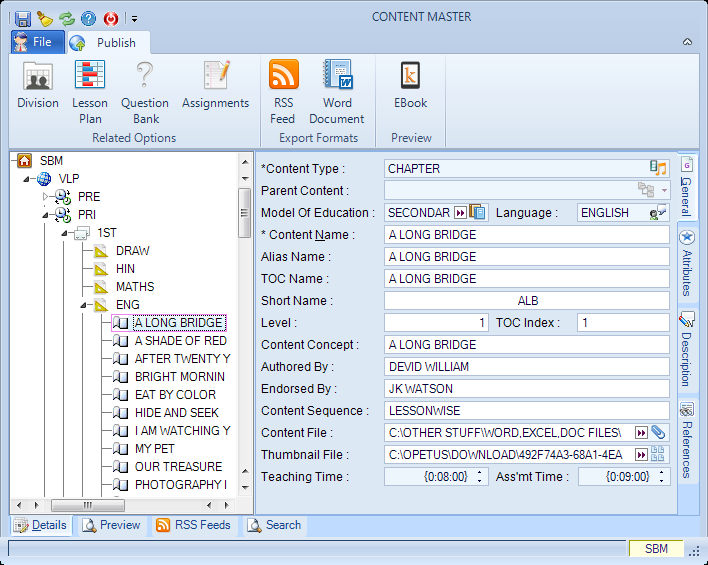
Task: Open the Lesson Plan option
Action: 90,93
